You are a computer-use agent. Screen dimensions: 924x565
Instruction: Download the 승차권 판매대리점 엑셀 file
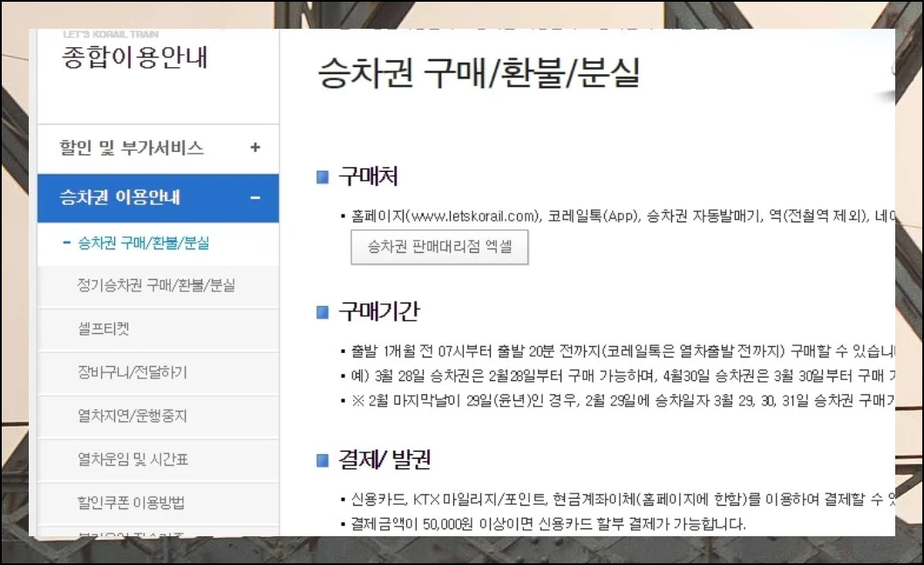pyautogui.click(x=439, y=248)
